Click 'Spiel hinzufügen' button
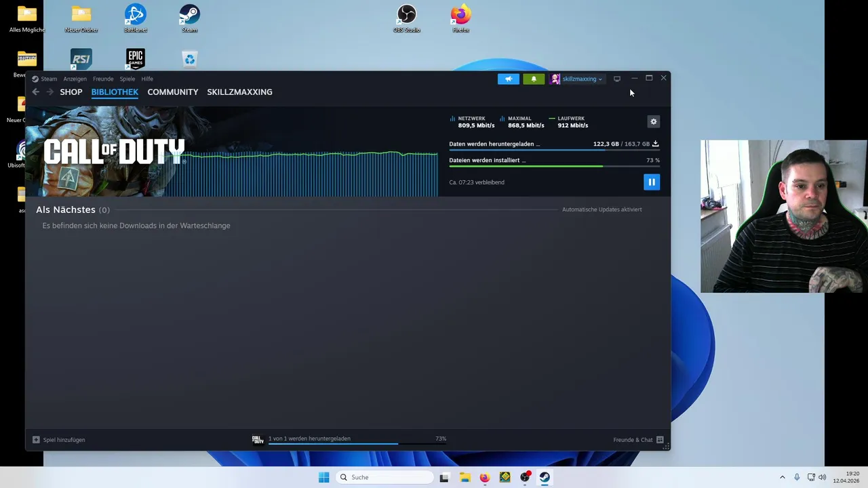Image resolution: width=868 pixels, height=488 pixels. (59, 440)
